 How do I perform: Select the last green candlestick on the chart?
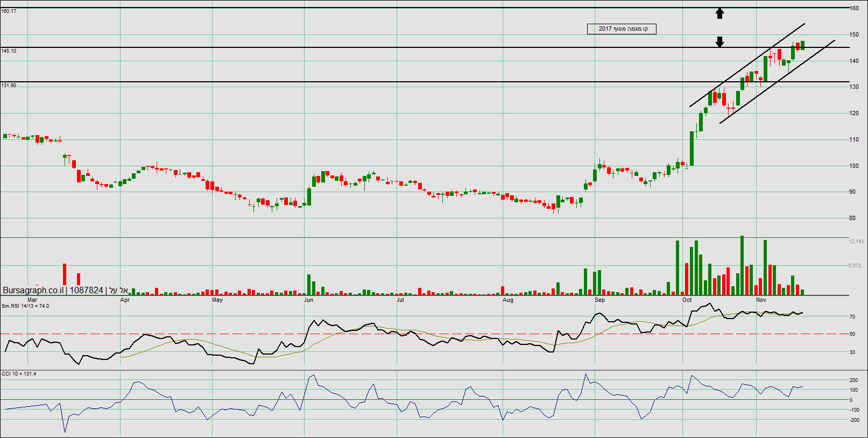tap(802, 45)
